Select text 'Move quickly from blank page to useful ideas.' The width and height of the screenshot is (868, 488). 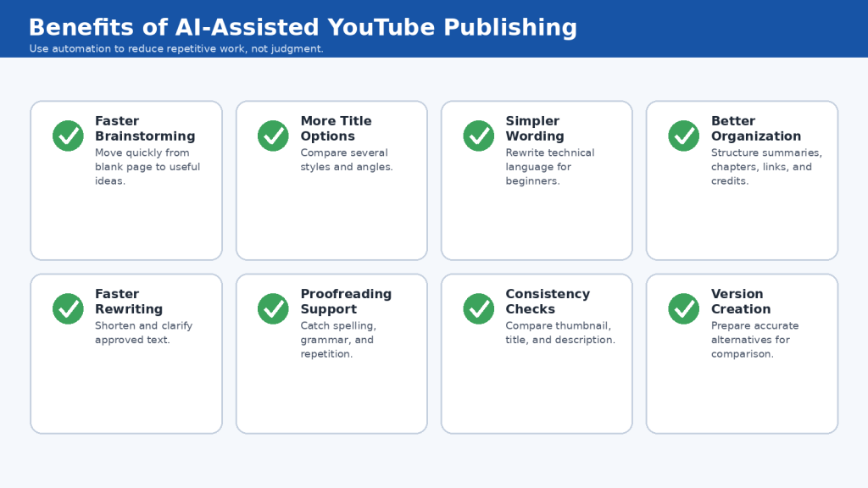click(x=147, y=167)
